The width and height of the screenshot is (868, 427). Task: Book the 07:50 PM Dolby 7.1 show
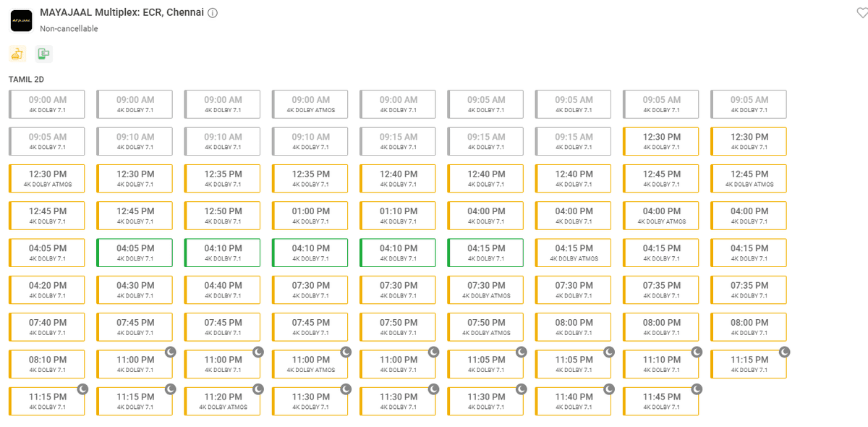tap(398, 327)
